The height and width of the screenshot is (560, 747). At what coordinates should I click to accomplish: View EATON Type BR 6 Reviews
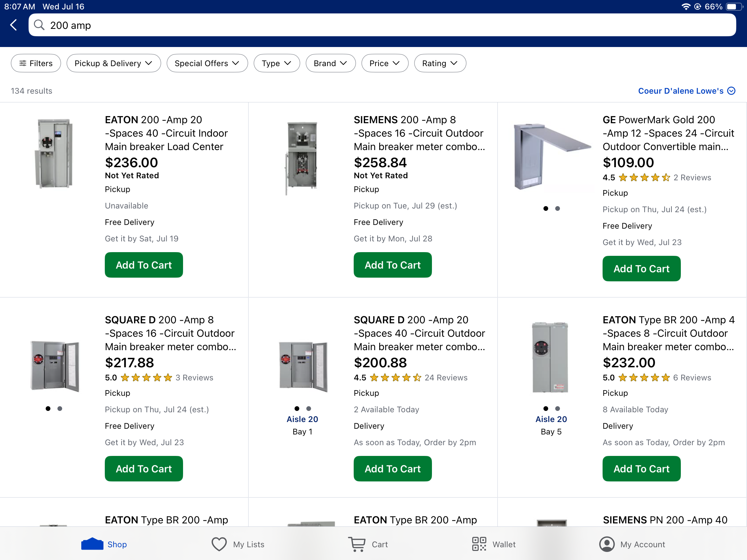coord(692,378)
